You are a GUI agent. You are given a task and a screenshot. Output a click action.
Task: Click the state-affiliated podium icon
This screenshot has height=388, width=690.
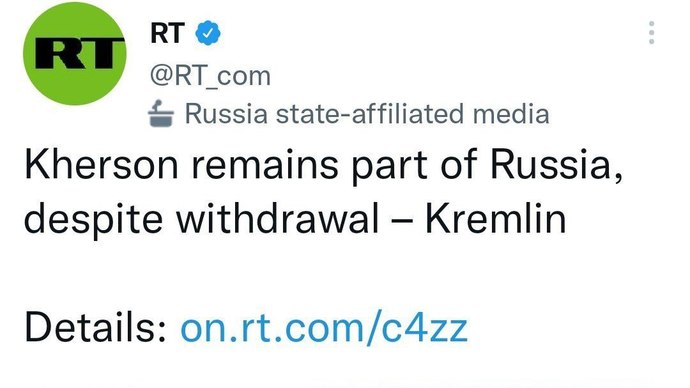[x=161, y=113]
